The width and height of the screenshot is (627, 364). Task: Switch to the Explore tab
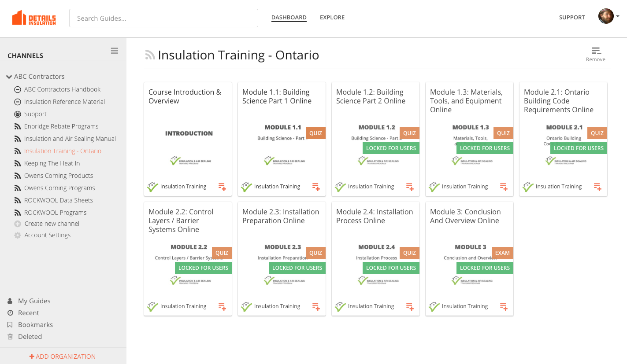click(332, 18)
